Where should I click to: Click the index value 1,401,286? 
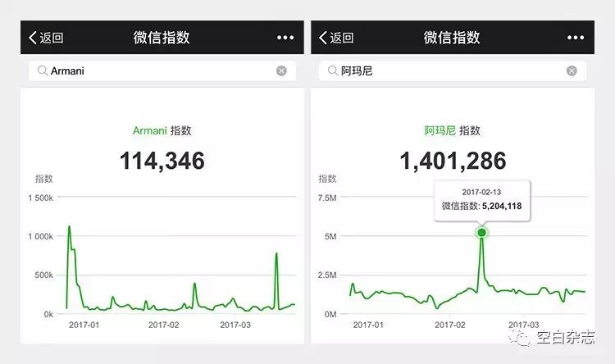pyautogui.click(x=453, y=161)
